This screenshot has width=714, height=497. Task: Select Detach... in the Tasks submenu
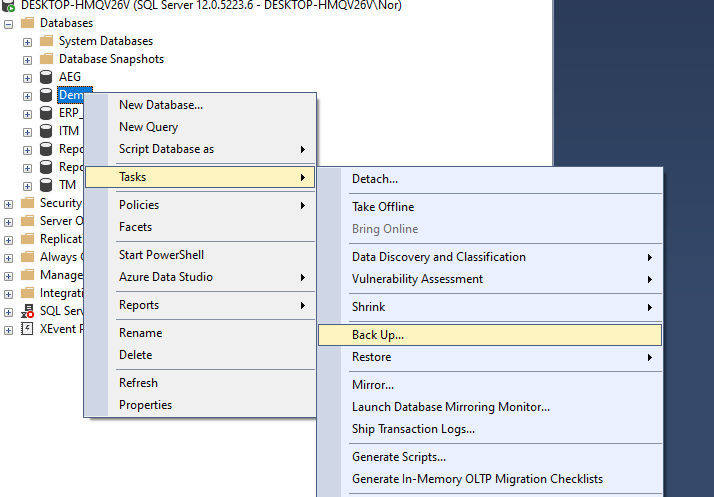point(375,179)
